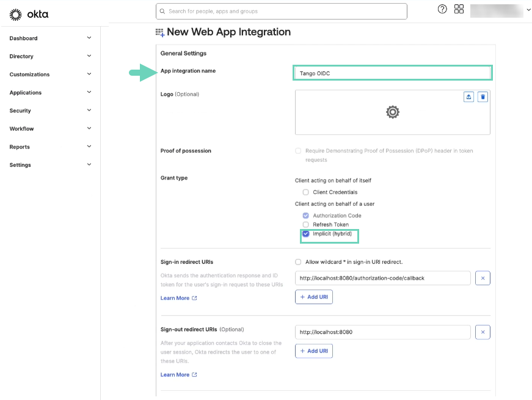Viewport: 532px width, 400px height.
Task: Expand the Directory sidebar section
Action: click(50, 56)
